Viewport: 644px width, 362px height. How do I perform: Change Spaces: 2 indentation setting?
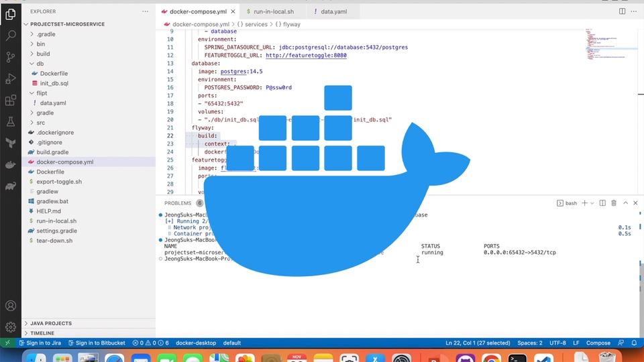[x=530, y=343]
